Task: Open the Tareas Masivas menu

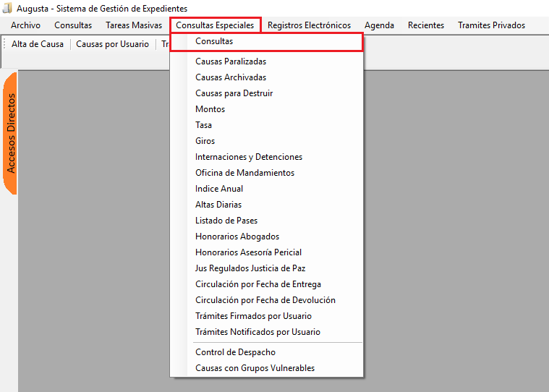Action: [x=134, y=25]
